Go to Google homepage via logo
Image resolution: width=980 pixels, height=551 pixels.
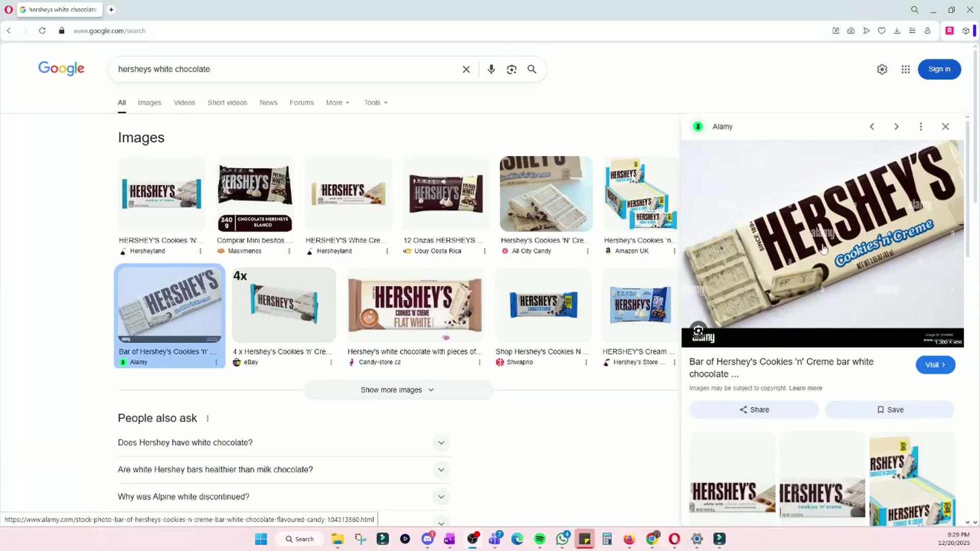(61, 69)
